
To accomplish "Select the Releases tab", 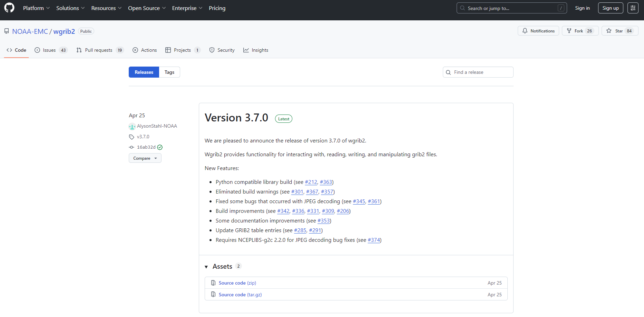I will click(x=144, y=72).
